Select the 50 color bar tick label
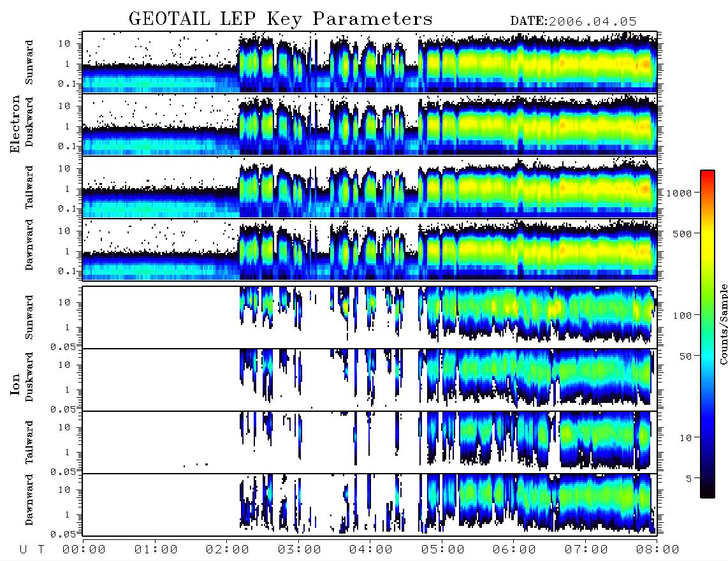The height and width of the screenshot is (561, 728). [685, 356]
